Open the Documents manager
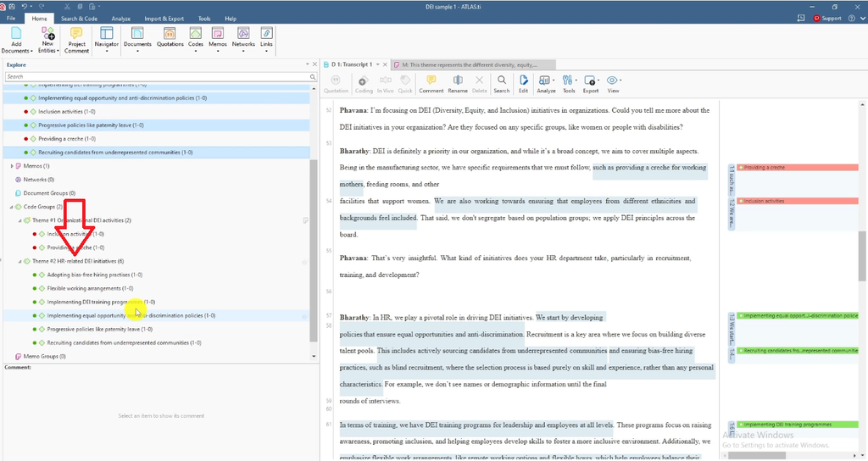The image size is (868, 461). [137, 40]
